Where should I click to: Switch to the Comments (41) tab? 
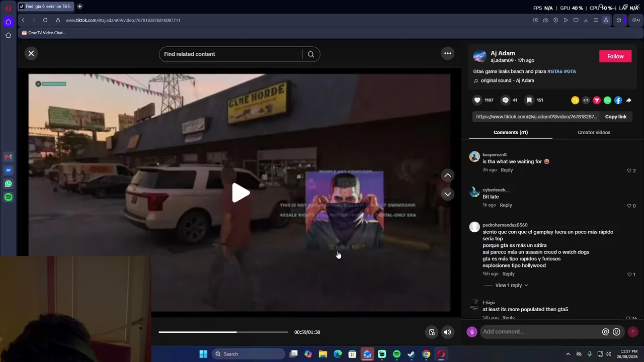pos(511,132)
